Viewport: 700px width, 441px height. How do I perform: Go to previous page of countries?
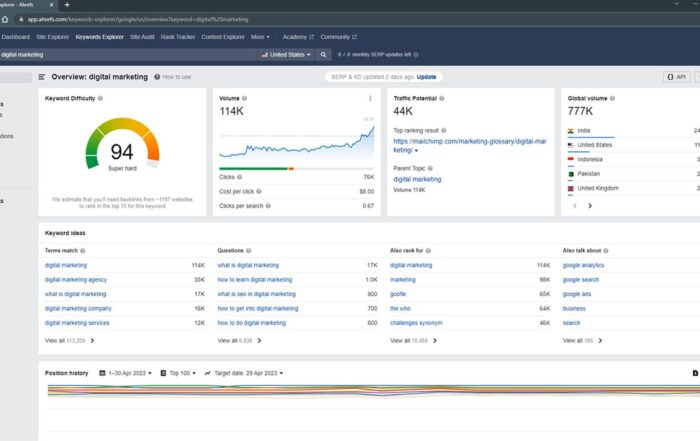click(575, 206)
